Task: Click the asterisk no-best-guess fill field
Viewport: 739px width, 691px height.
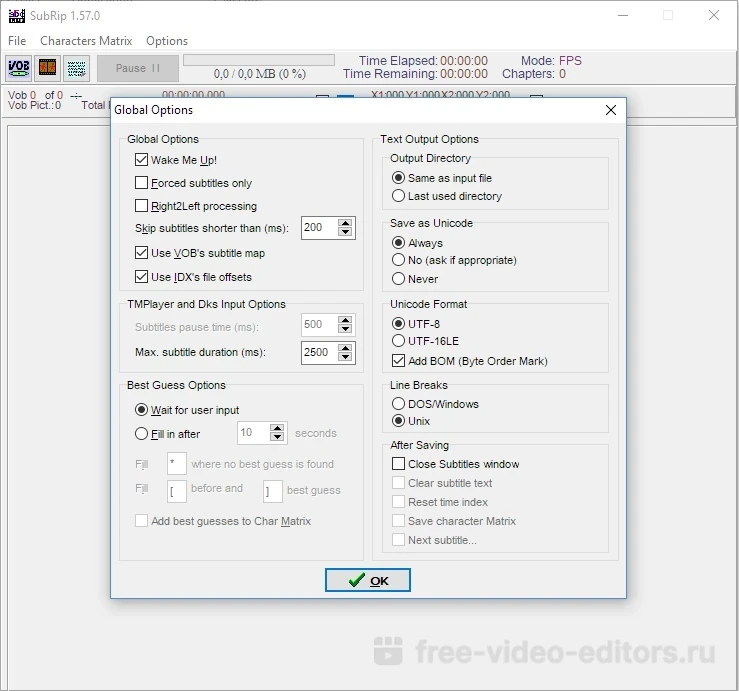Action: pos(177,464)
